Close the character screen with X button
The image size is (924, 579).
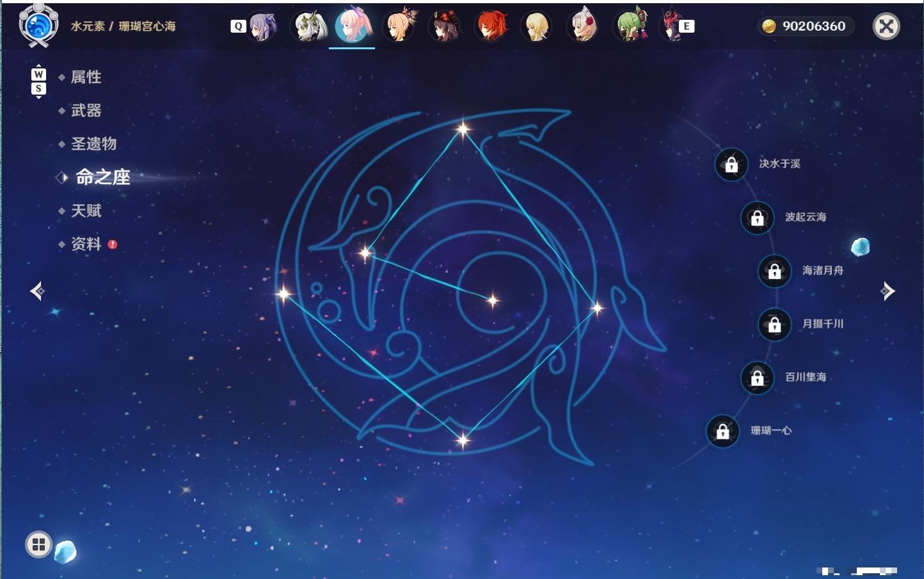point(886,26)
